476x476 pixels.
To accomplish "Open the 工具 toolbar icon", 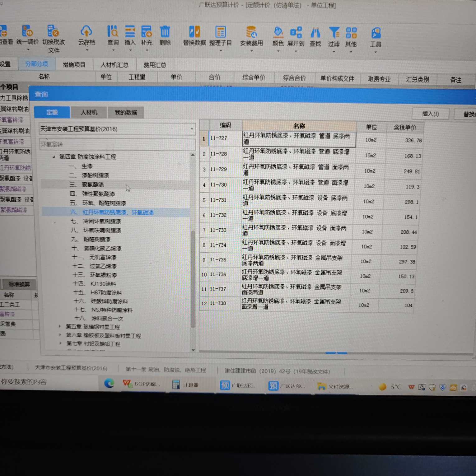I will coord(376,33).
